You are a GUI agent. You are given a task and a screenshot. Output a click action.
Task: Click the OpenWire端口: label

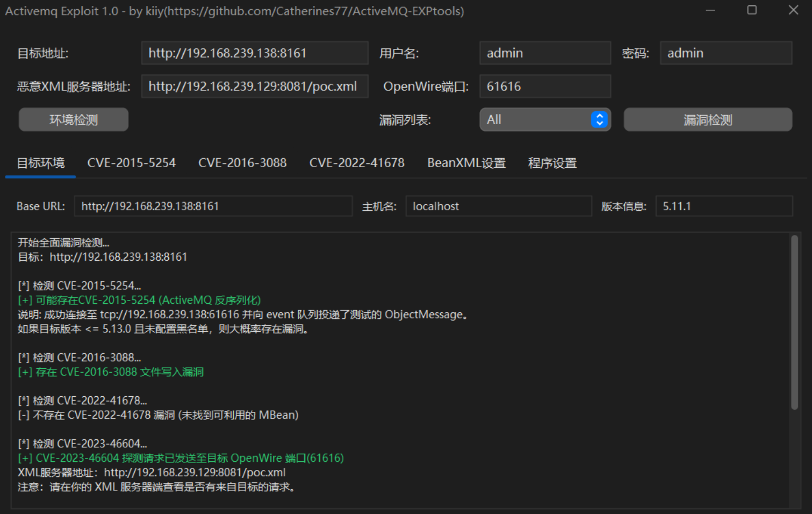(x=426, y=87)
